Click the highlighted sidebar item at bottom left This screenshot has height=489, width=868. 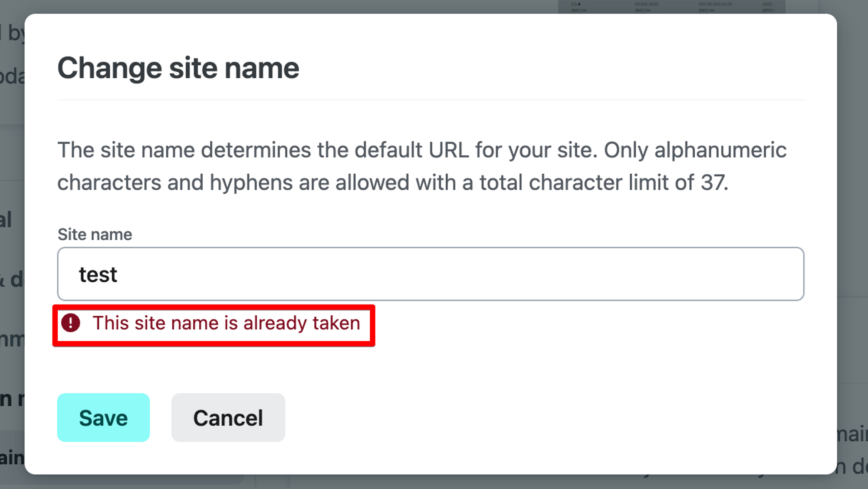[12, 457]
